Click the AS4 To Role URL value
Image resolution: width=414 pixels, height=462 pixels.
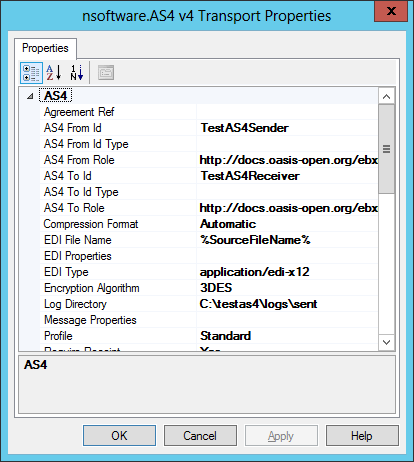(x=289, y=208)
